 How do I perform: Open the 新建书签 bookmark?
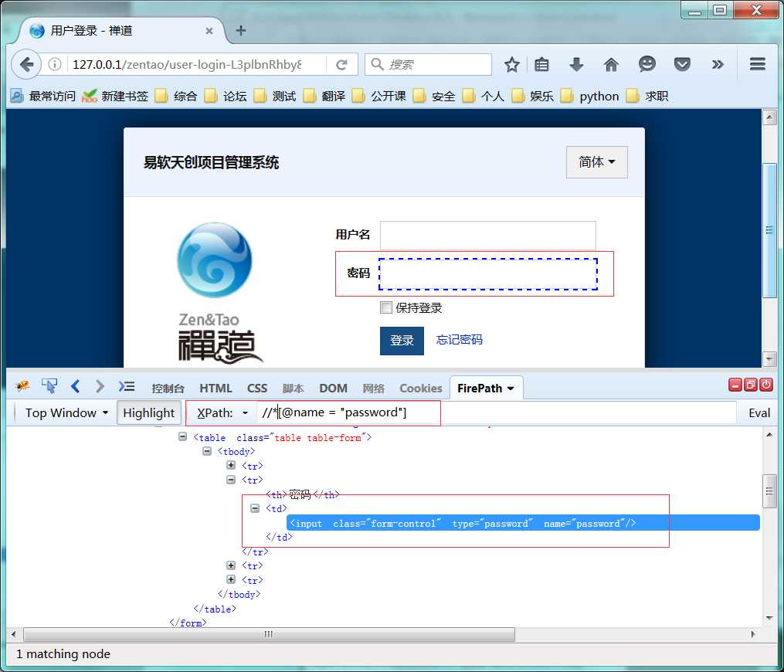tap(116, 96)
